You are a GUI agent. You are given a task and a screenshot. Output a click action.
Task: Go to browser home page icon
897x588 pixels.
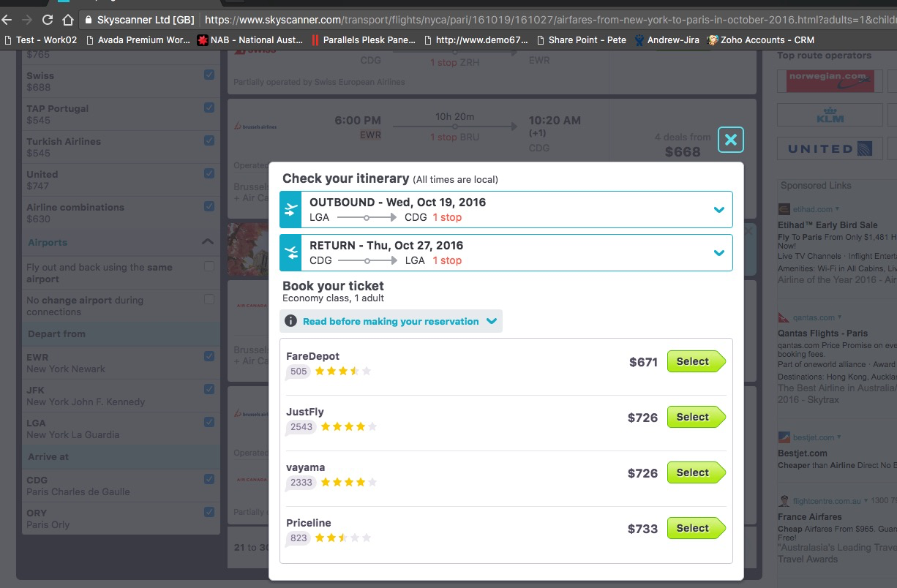67,20
